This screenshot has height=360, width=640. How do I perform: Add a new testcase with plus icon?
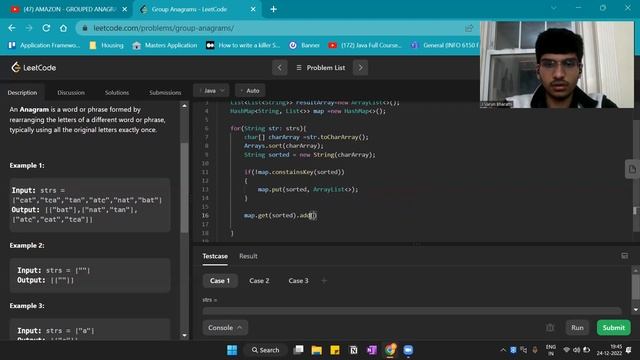(x=324, y=281)
